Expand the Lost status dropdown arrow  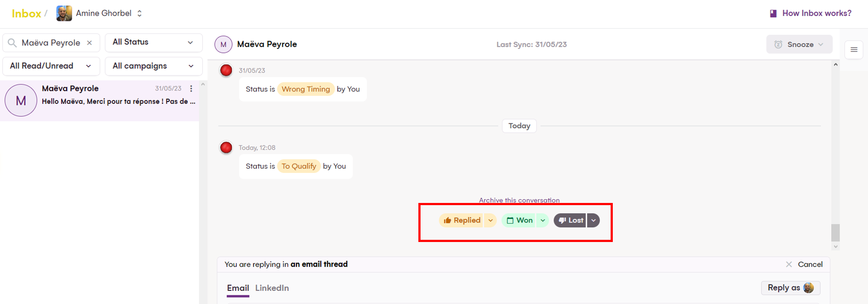[x=593, y=220]
